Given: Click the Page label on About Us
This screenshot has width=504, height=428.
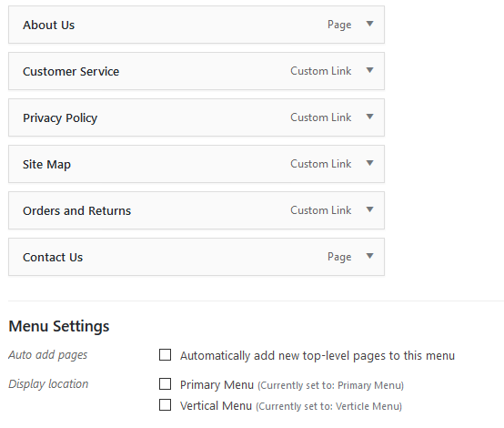Looking at the screenshot, I should tap(339, 25).
